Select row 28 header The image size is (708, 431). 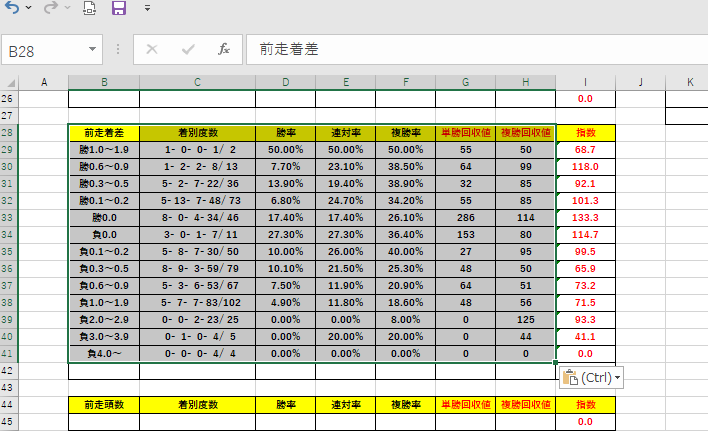click(x=8, y=133)
